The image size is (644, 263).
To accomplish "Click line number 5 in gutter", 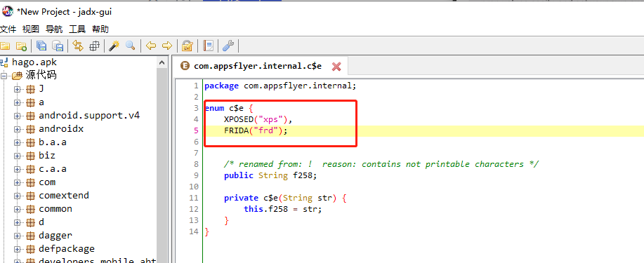I will pyautogui.click(x=195, y=131).
